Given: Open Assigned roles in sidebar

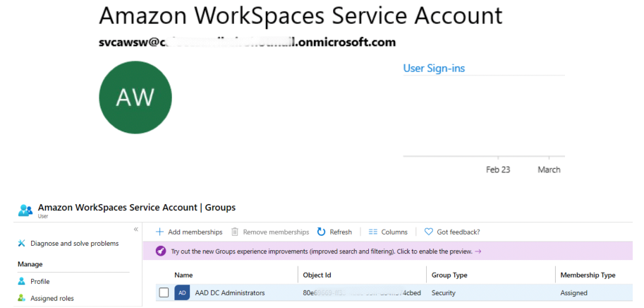Looking at the screenshot, I should (52, 298).
